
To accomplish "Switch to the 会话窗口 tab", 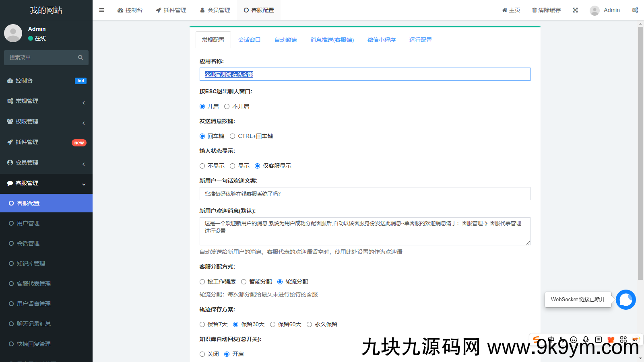I will [249, 40].
